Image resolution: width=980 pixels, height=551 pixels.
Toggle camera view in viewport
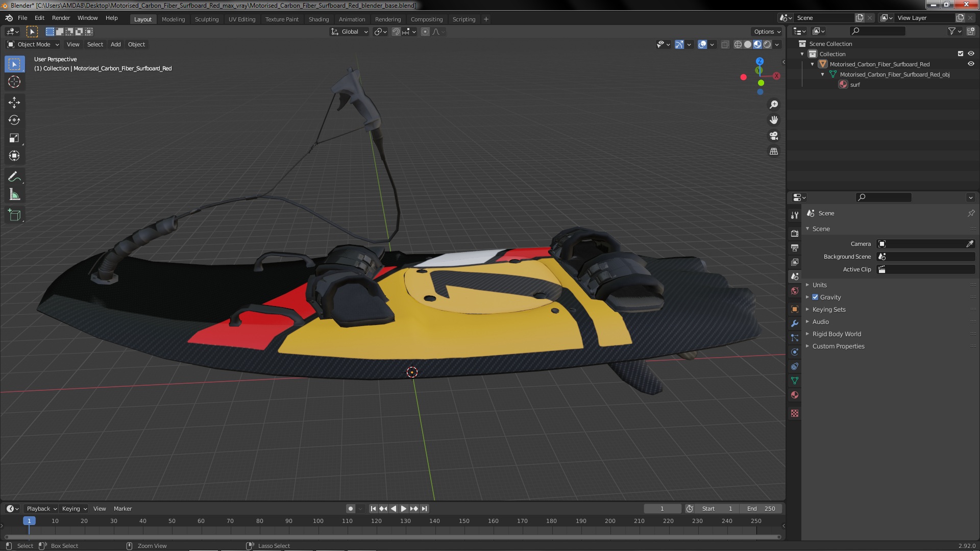click(x=774, y=136)
